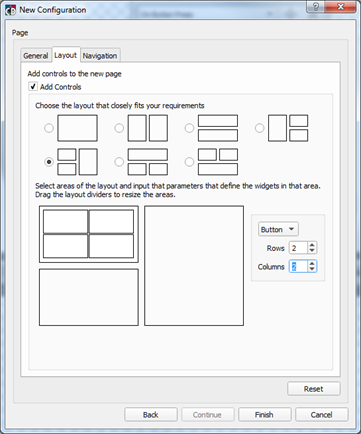This screenshot has width=361, height=434.
Task: Select radio button for single-area layout
Action: (x=49, y=128)
